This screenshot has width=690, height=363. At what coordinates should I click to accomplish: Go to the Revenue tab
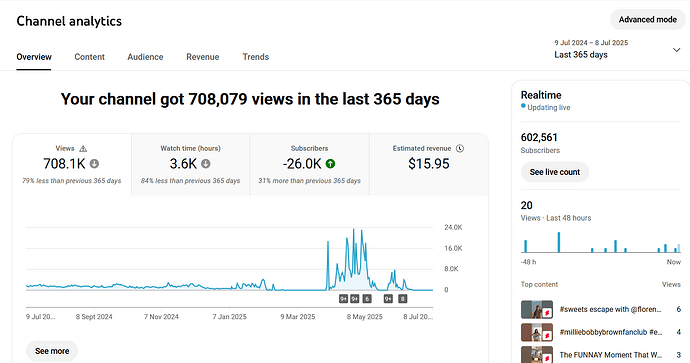[202, 57]
